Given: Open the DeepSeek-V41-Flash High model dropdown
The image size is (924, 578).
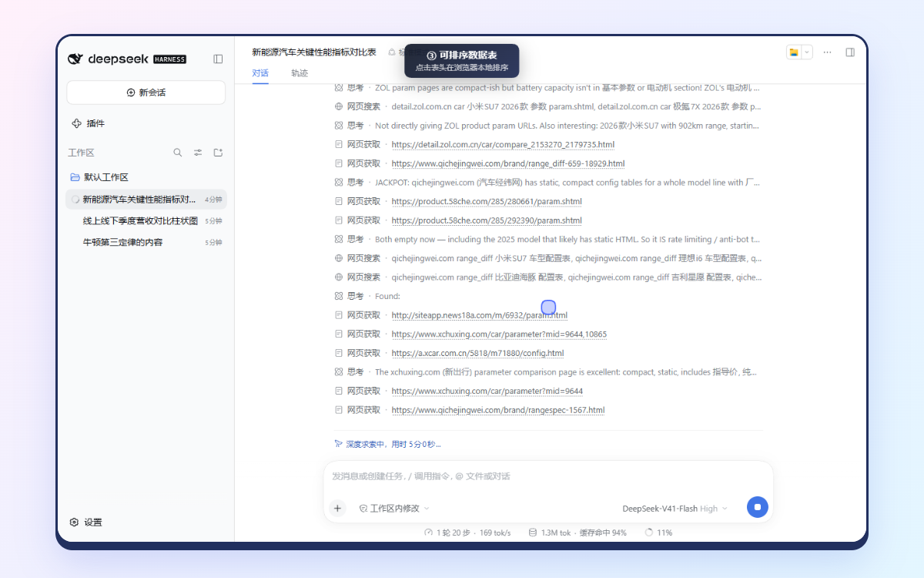Looking at the screenshot, I should [x=675, y=509].
